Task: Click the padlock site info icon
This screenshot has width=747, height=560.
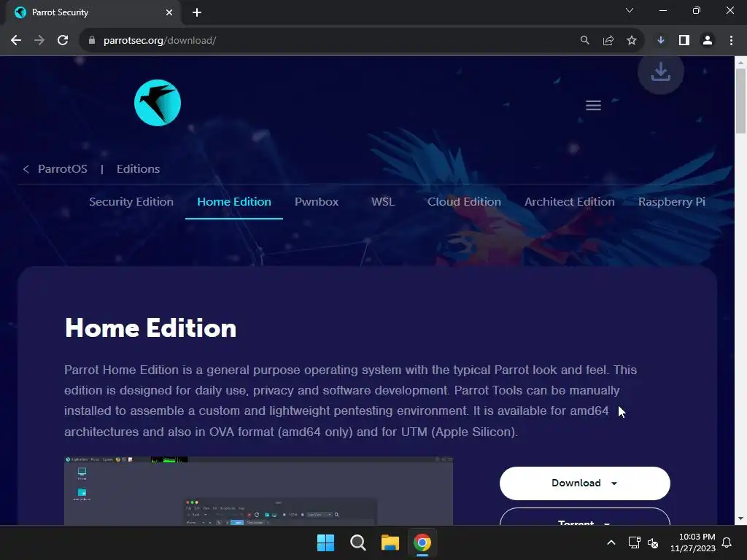Action: click(x=91, y=41)
